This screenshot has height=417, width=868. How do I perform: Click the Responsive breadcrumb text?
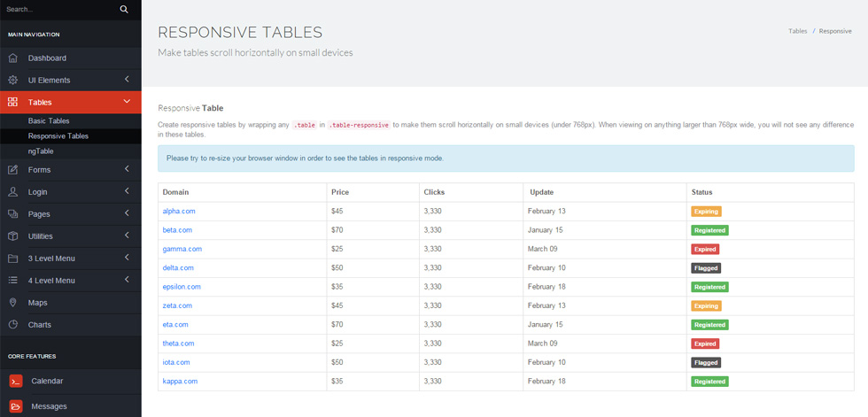pyautogui.click(x=835, y=32)
